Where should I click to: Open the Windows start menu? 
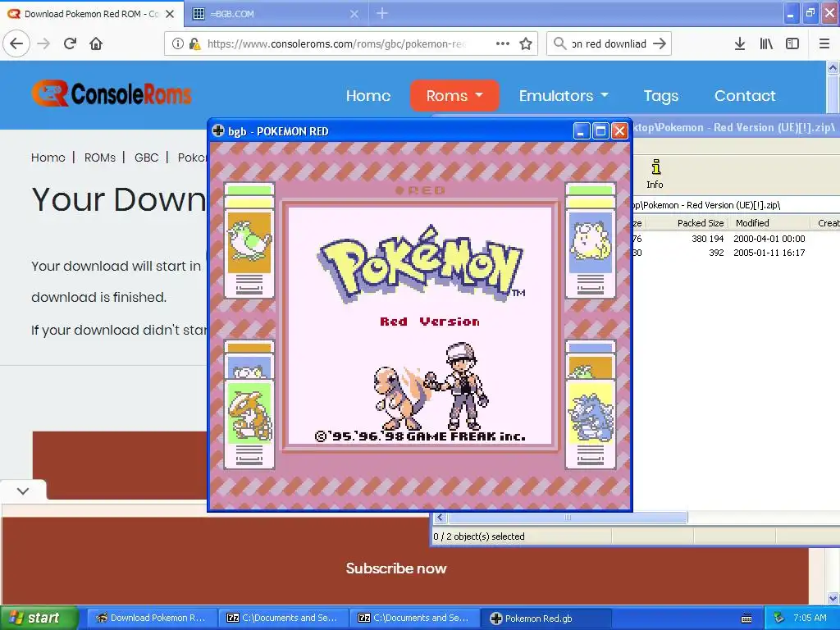click(x=39, y=618)
